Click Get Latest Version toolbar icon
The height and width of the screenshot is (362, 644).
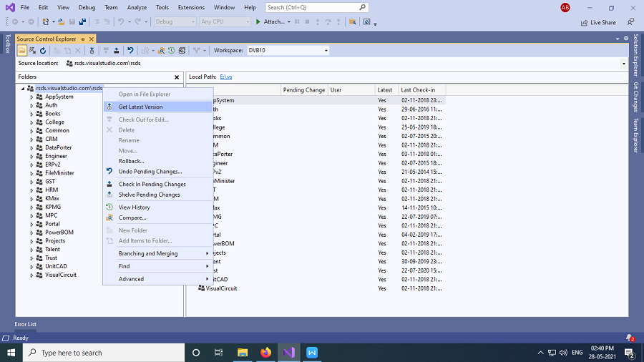coord(92,51)
